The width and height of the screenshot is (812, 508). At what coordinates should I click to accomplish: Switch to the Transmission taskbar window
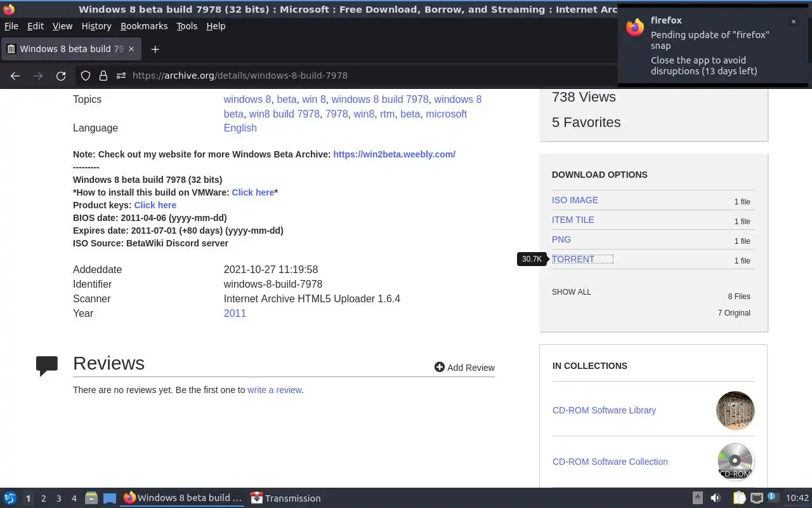point(285,498)
